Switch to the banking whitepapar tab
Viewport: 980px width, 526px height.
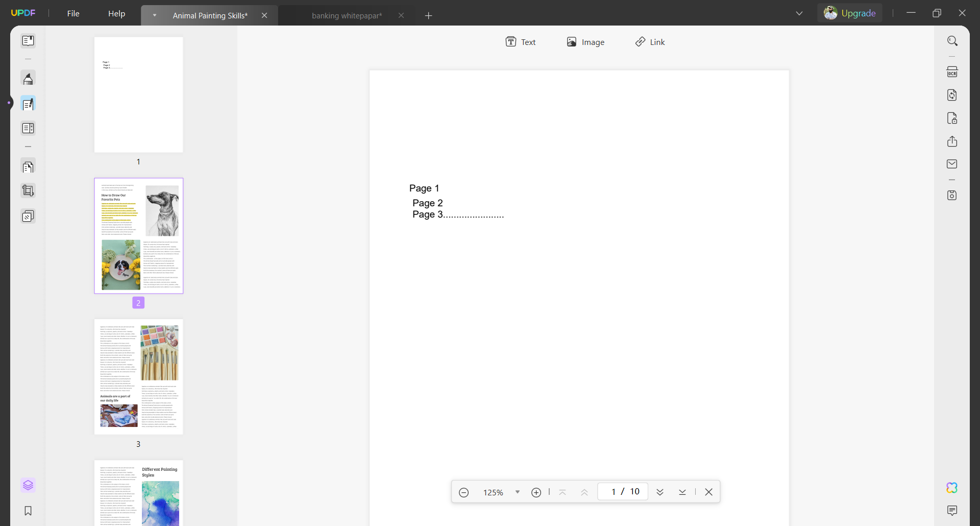(x=346, y=15)
